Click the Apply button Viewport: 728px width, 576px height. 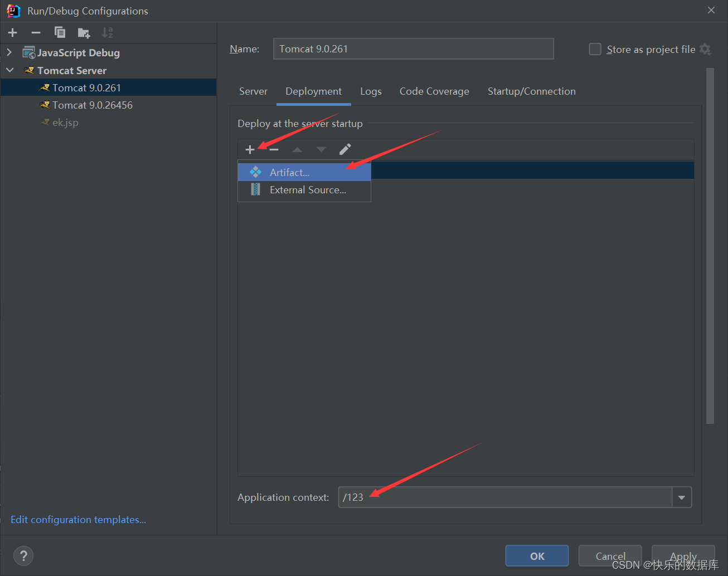point(683,556)
